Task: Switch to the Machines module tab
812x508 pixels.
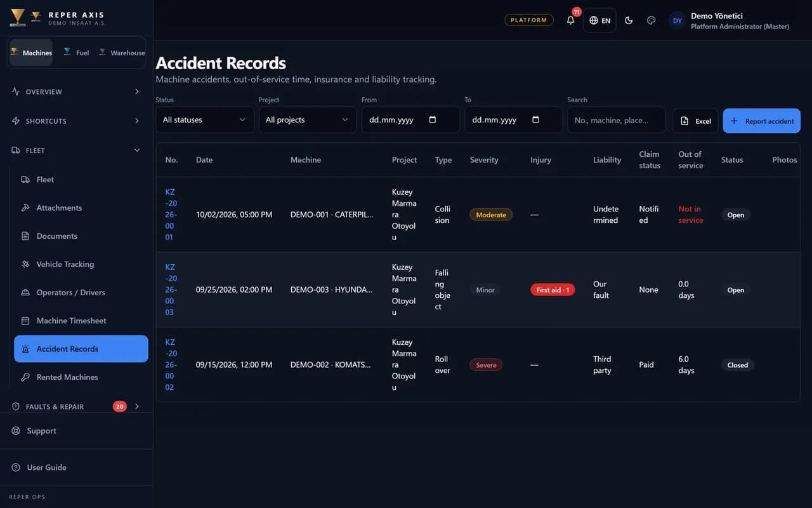Action: click(31, 53)
